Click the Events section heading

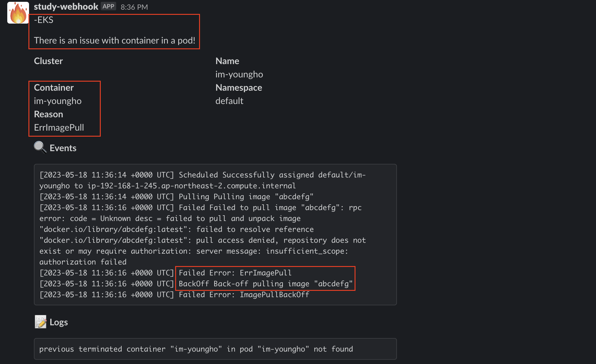pos(63,148)
